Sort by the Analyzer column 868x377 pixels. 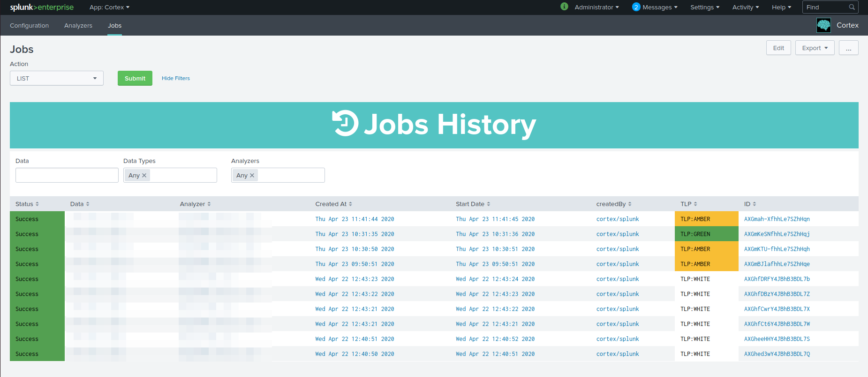196,204
